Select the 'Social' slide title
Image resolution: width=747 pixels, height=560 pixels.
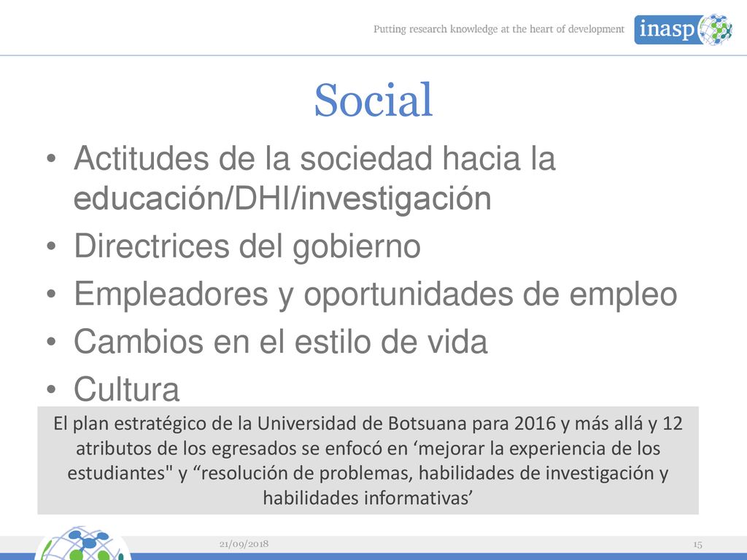pos(373,100)
